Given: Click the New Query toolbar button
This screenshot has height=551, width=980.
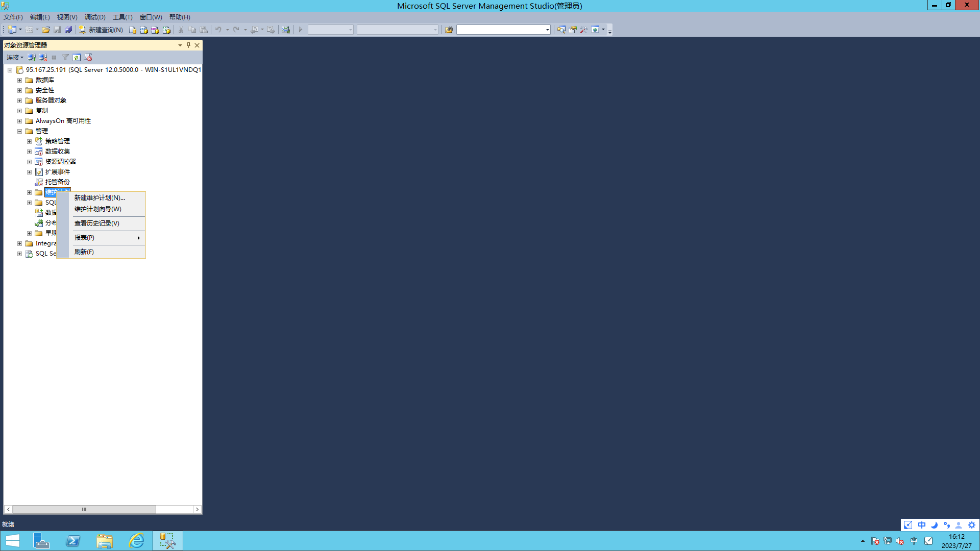Looking at the screenshot, I should pos(101,30).
